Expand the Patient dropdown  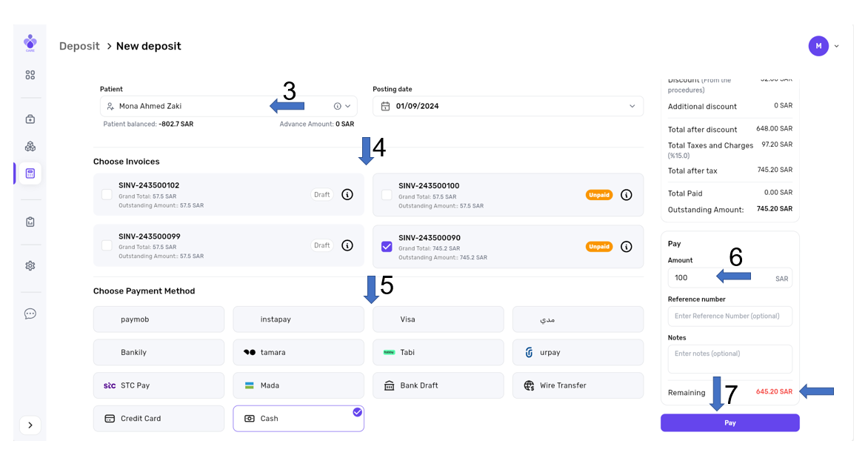(347, 106)
